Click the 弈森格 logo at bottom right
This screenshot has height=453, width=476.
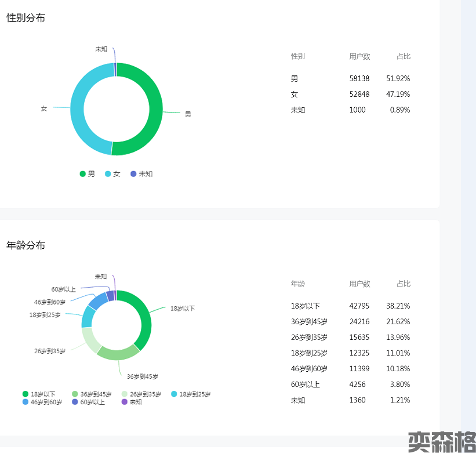coord(441,441)
